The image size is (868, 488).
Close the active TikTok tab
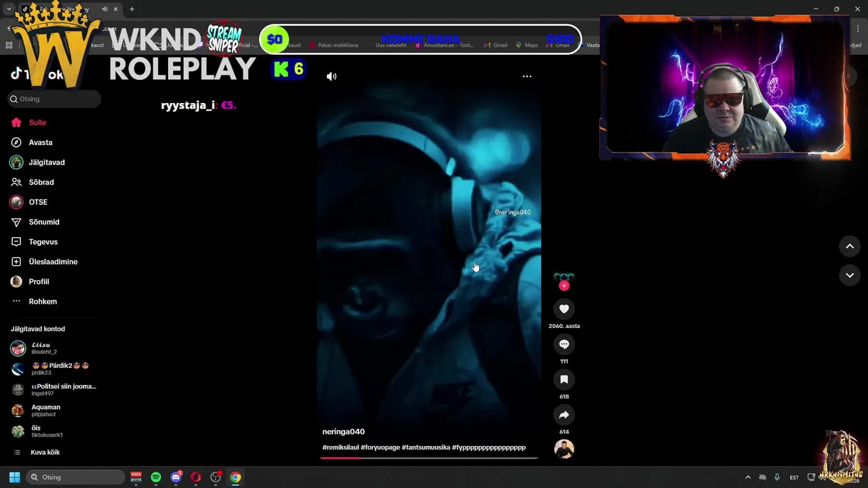(x=115, y=9)
